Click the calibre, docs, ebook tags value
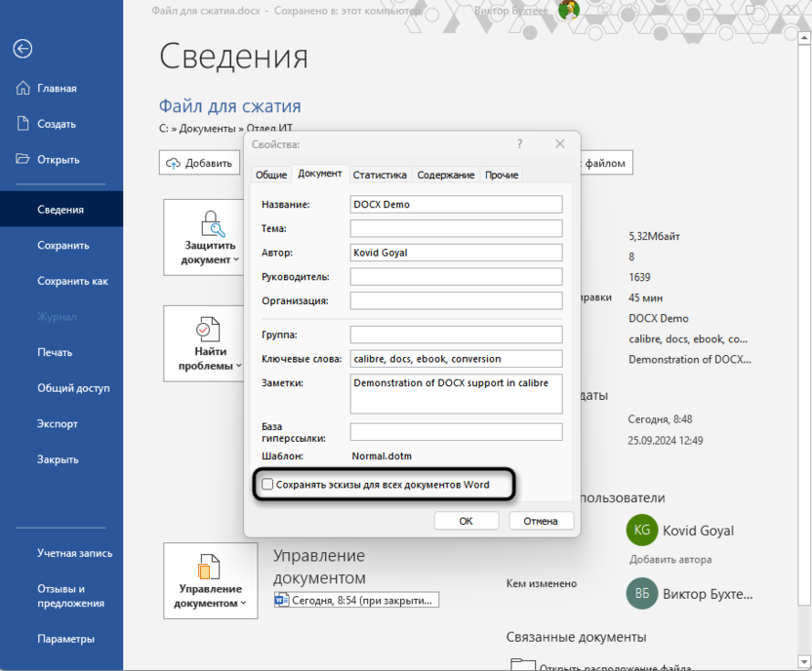The image size is (812, 671). point(688,338)
